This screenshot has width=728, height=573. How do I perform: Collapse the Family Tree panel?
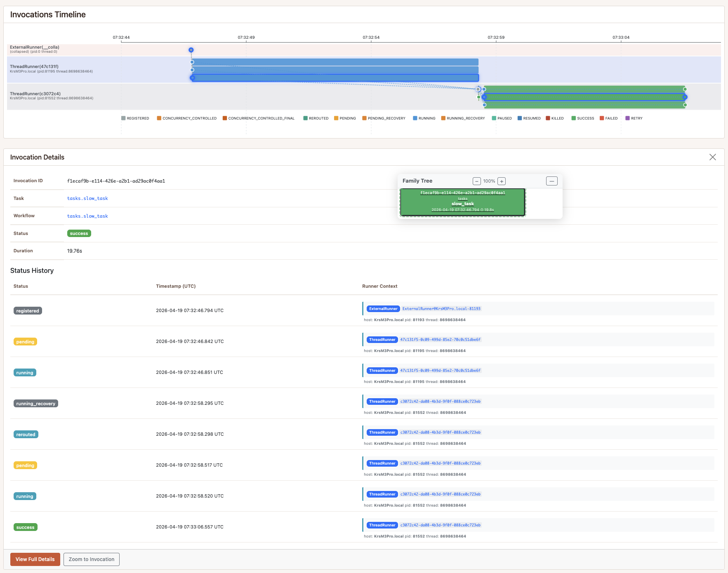[551, 181]
